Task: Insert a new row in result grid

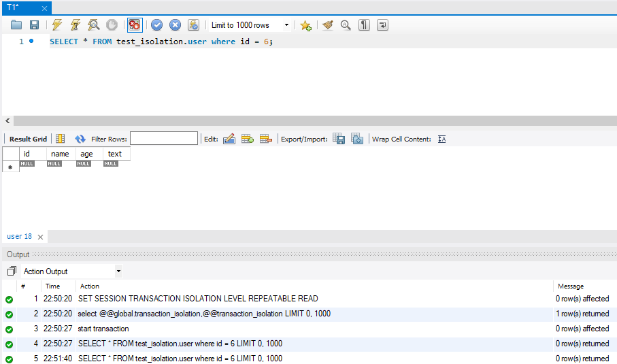Action: click(248, 139)
